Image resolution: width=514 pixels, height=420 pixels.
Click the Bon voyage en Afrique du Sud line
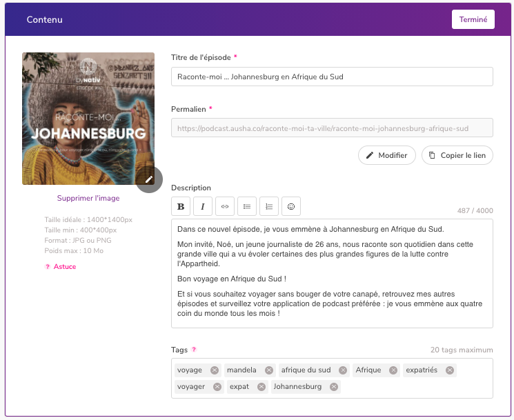pyautogui.click(x=232, y=279)
